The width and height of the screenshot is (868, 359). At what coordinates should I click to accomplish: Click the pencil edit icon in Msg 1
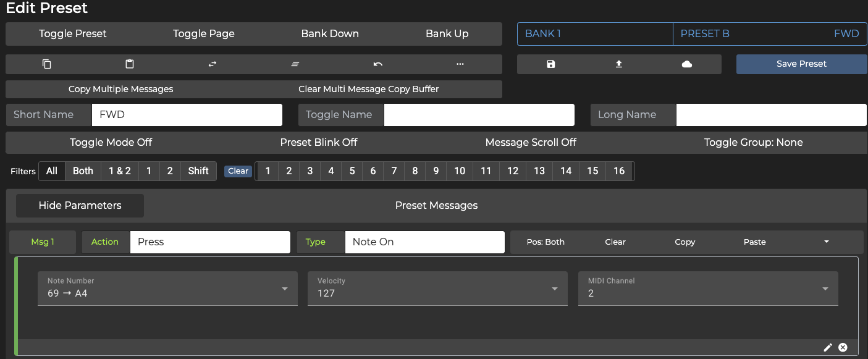(x=828, y=348)
